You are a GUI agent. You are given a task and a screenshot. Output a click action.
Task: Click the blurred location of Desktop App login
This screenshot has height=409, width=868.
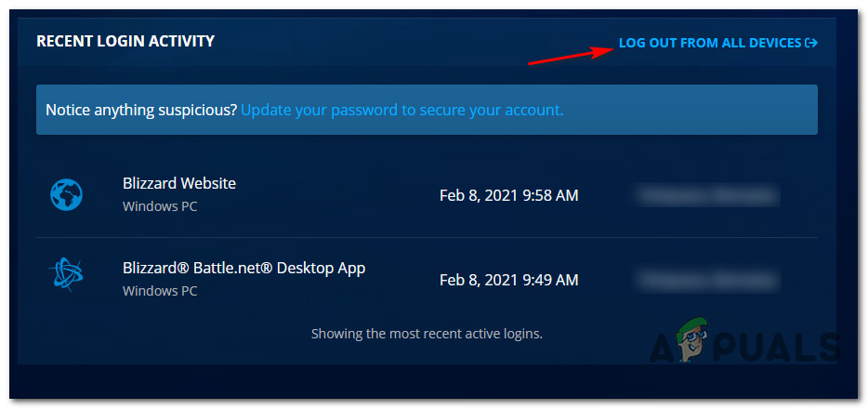click(706, 279)
